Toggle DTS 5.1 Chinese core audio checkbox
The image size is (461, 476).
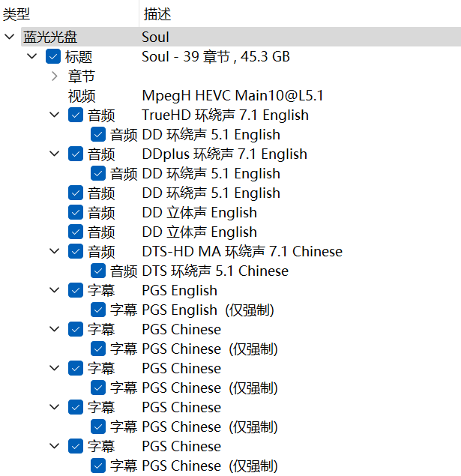[x=98, y=271]
